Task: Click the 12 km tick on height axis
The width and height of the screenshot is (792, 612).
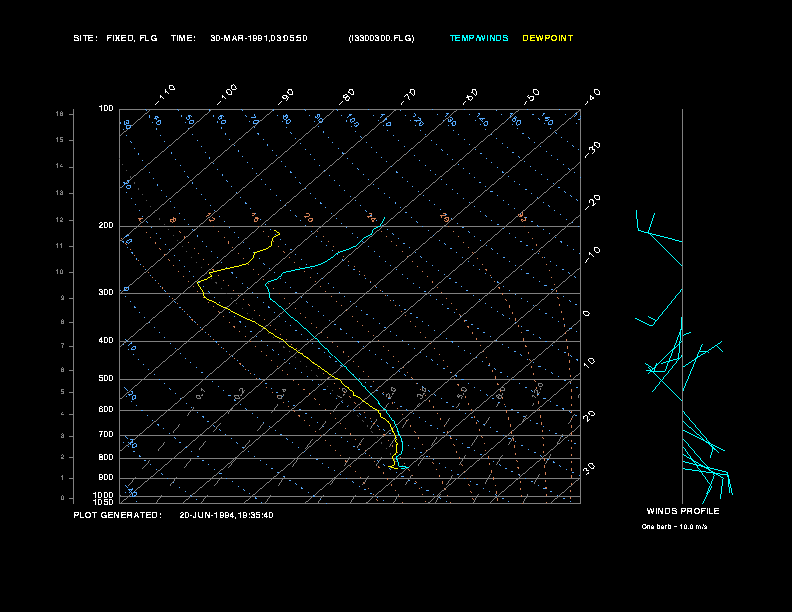Action: point(60,220)
